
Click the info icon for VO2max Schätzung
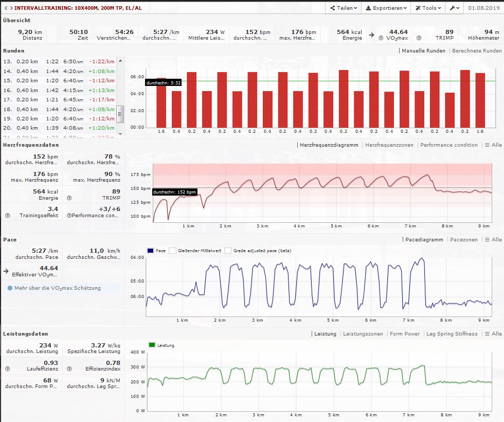pos(10,288)
